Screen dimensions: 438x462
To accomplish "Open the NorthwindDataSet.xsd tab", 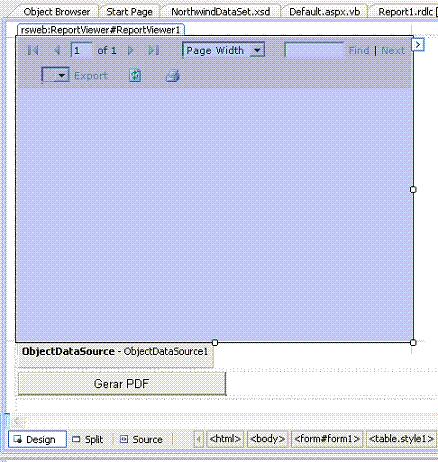I will pyautogui.click(x=221, y=12).
